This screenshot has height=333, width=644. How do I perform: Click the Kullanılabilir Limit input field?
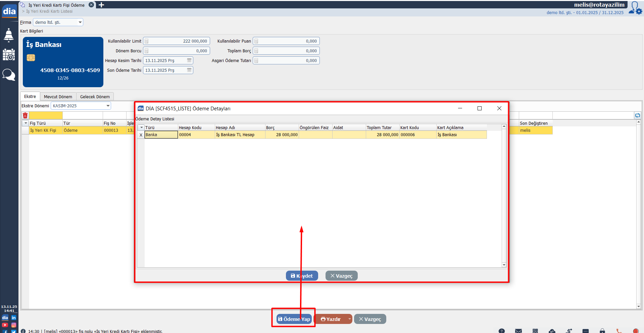click(178, 41)
